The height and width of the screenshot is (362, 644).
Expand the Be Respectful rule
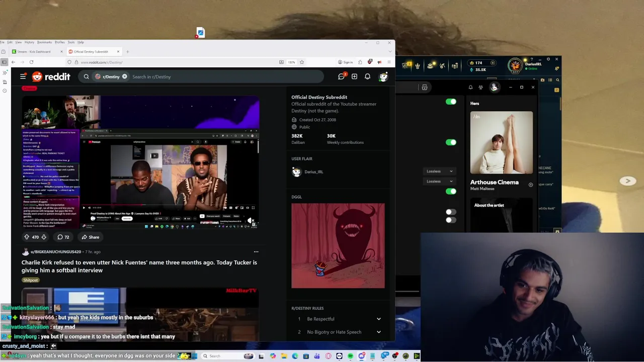340,319
